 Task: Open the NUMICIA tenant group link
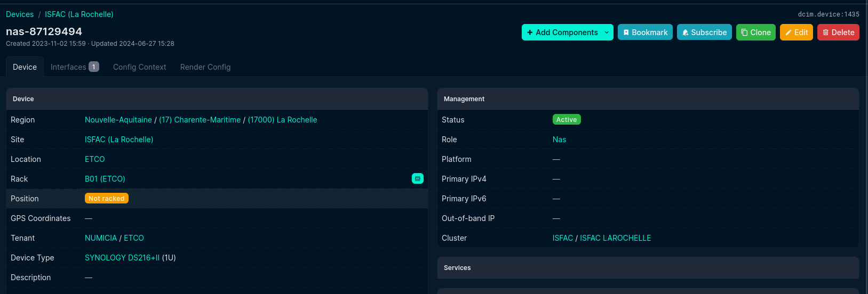[101, 238]
